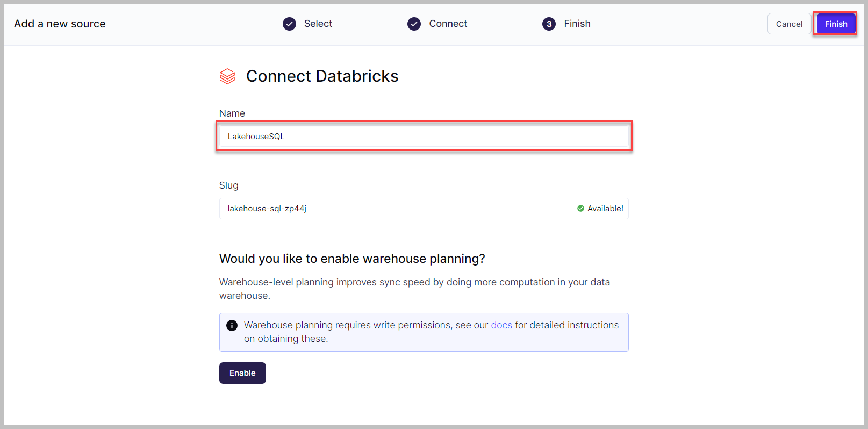This screenshot has width=868, height=429.
Task: Cancel adding the new source
Action: tap(788, 24)
